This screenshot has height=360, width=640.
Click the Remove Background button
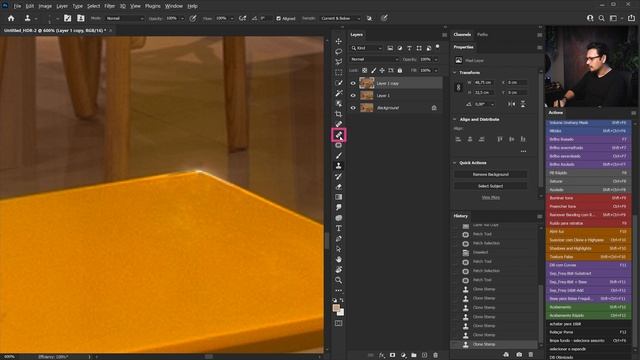pyautogui.click(x=490, y=174)
